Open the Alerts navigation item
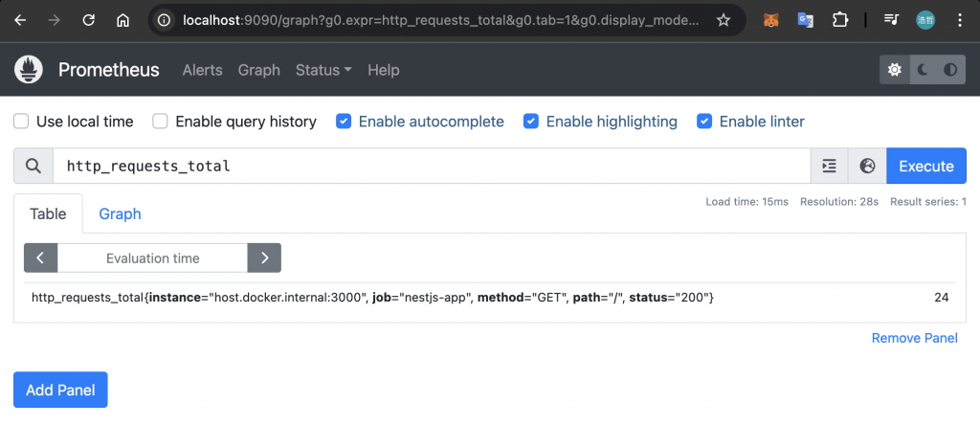 pyautogui.click(x=202, y=70)
